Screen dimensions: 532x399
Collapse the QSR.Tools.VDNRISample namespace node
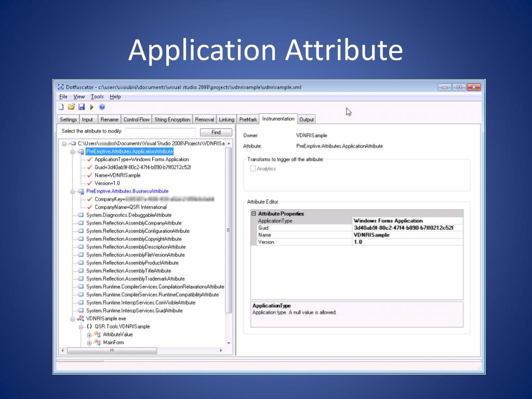click(81, 327)
